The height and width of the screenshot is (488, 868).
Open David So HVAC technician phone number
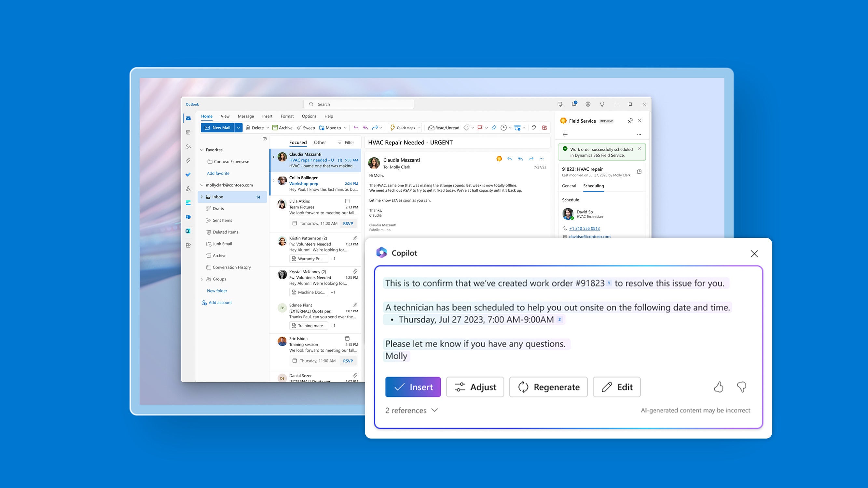pyautogui.click(x=586, y=228)
